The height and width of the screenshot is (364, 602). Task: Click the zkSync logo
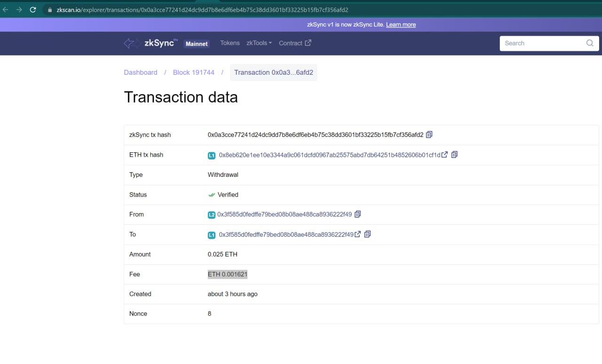[x=151, y=43]
